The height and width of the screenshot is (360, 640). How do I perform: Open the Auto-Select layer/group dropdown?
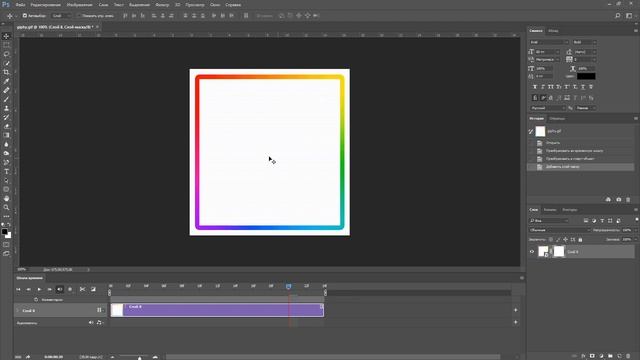pyautogui.click(x=61, y=16)
